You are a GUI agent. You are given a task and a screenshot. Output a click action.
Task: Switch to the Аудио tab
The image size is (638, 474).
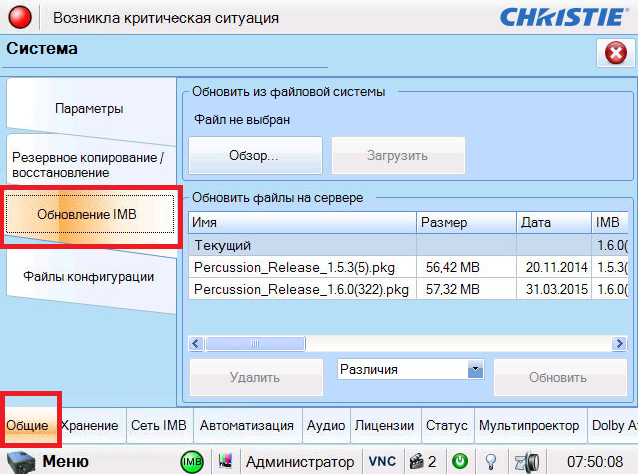click(x=326, y=426)
